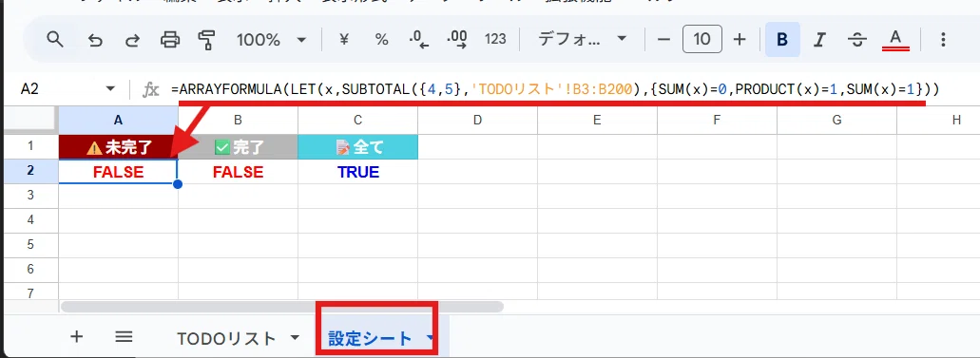This screenshot has height=358, width=980.
Task: Select row 5 header
Action: (x=31, y=245)
